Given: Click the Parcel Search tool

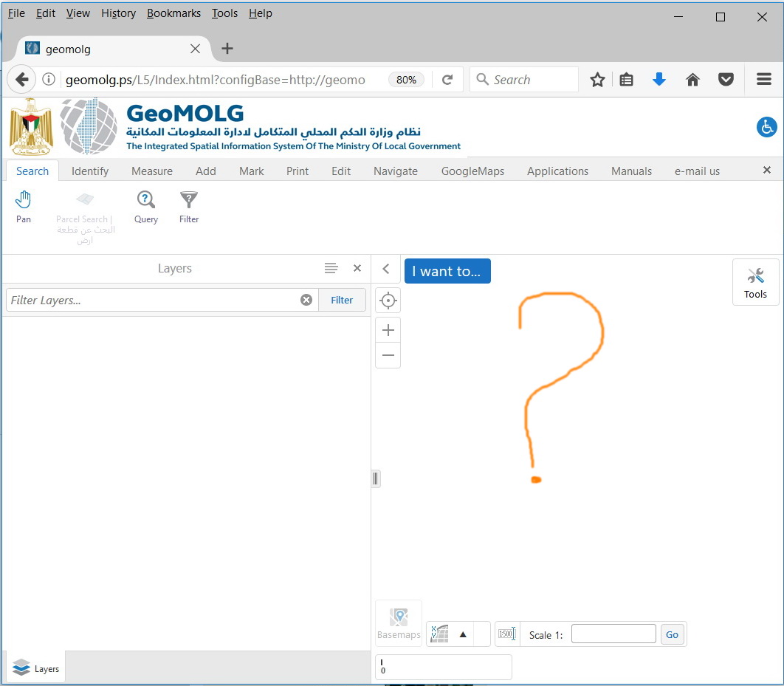Looking at the screenshot, I should click(86, 218).
